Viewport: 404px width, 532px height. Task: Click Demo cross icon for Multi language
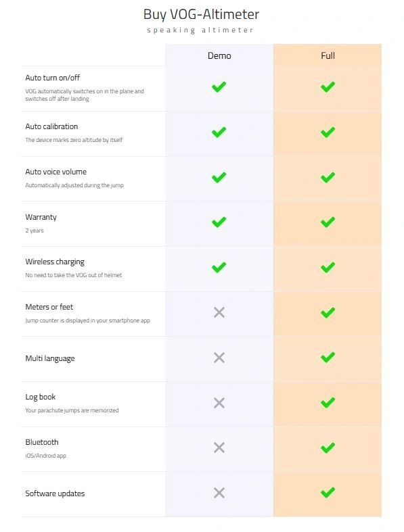point(219,358)
